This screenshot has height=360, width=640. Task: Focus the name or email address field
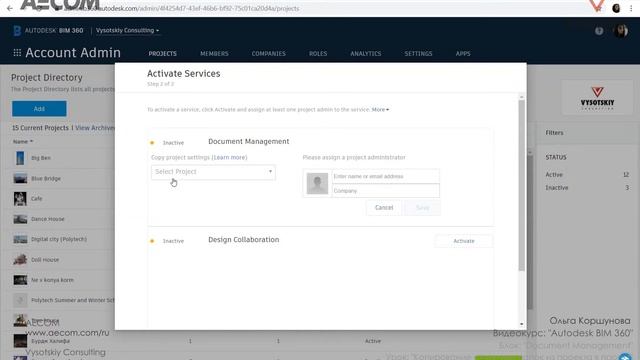tap(386, 176)
